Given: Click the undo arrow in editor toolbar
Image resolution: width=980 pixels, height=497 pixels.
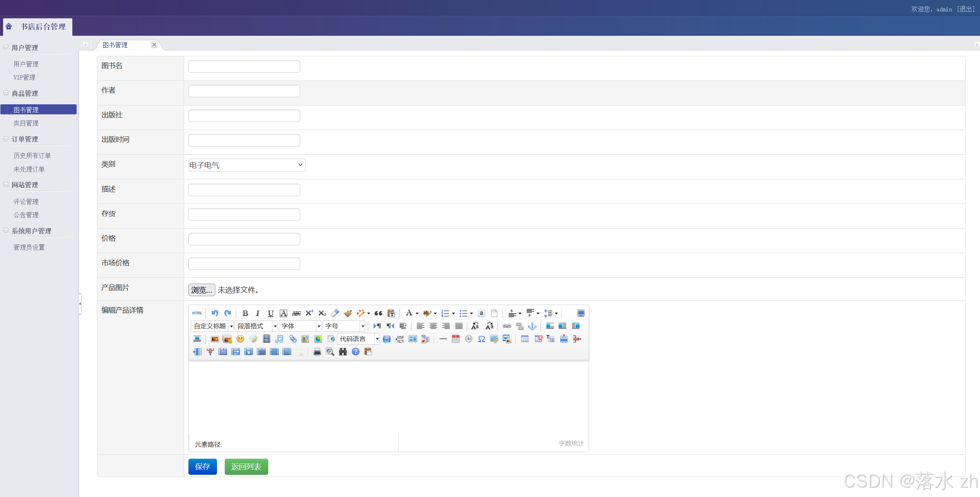Looking at the screenshot, I should coord(215,313).
